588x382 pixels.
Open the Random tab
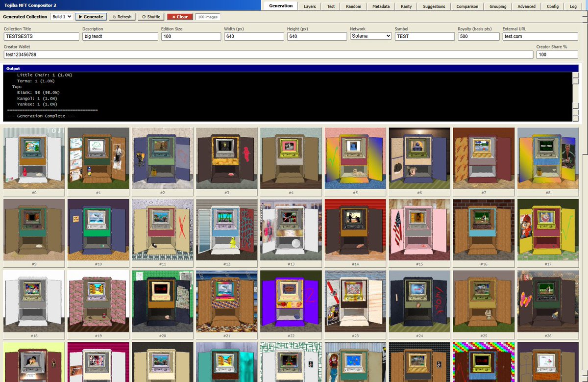coord(353,6)
